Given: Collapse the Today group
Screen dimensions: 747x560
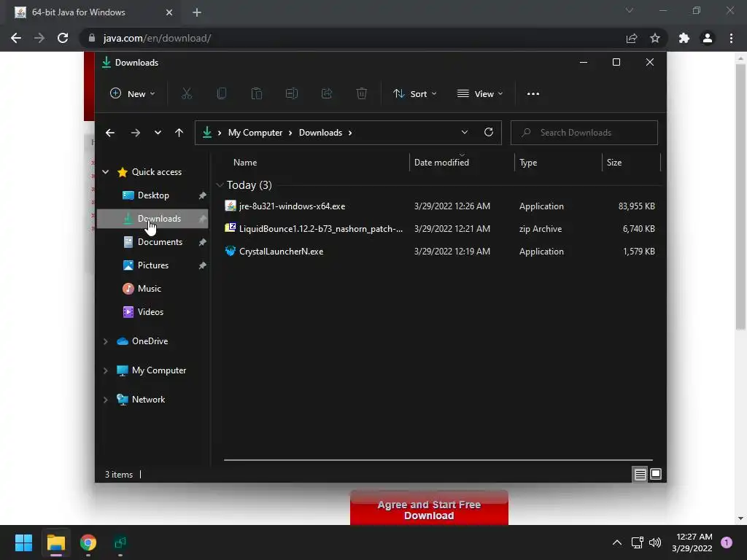Looking at the screenshot, I should [x=220, y=184].
